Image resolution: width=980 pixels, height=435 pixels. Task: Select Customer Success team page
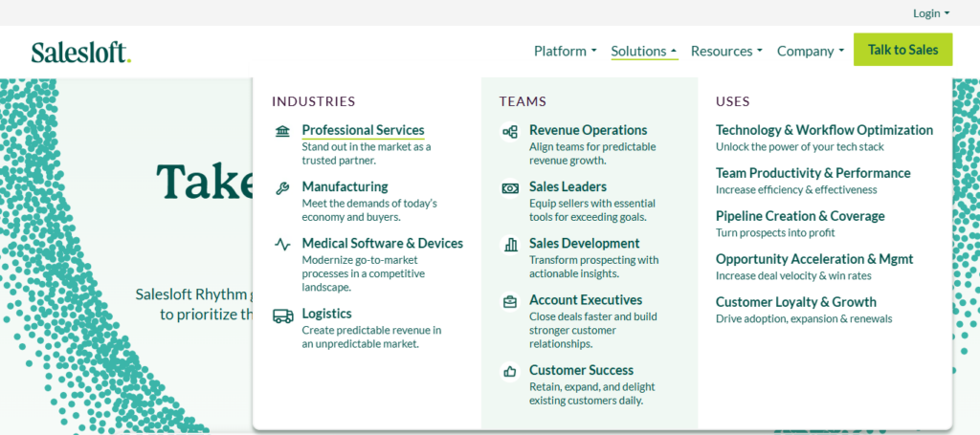click(581, 370)
